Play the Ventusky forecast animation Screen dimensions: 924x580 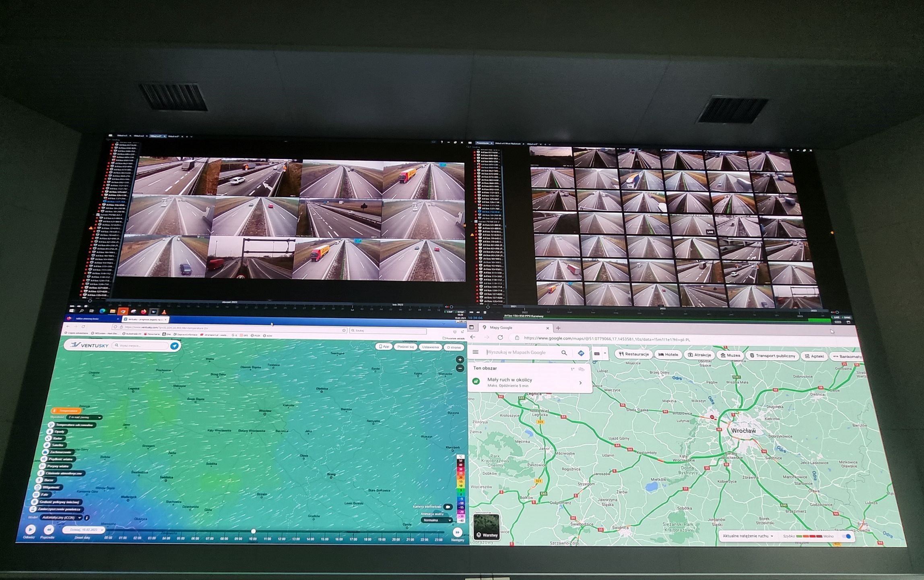point(30,529)
